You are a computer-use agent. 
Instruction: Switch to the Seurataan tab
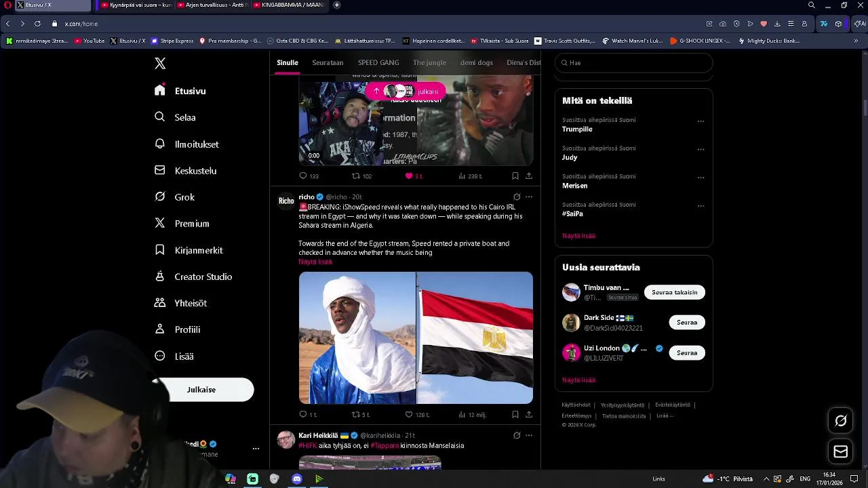[x=328, y=62]
